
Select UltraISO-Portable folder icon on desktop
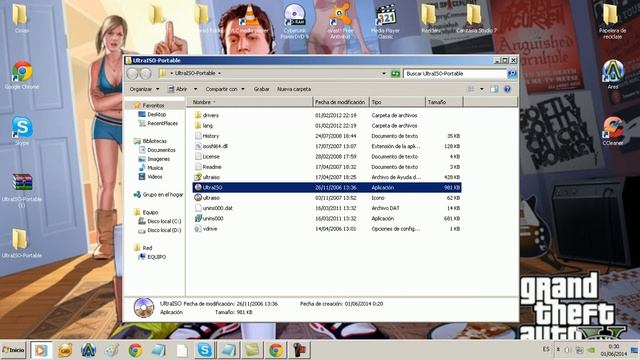coord(22,243)
